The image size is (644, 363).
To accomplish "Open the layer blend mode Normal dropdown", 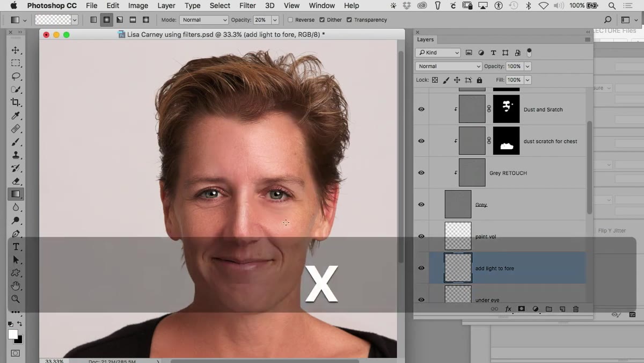I will pyautogui.click(x=449, y=66).
